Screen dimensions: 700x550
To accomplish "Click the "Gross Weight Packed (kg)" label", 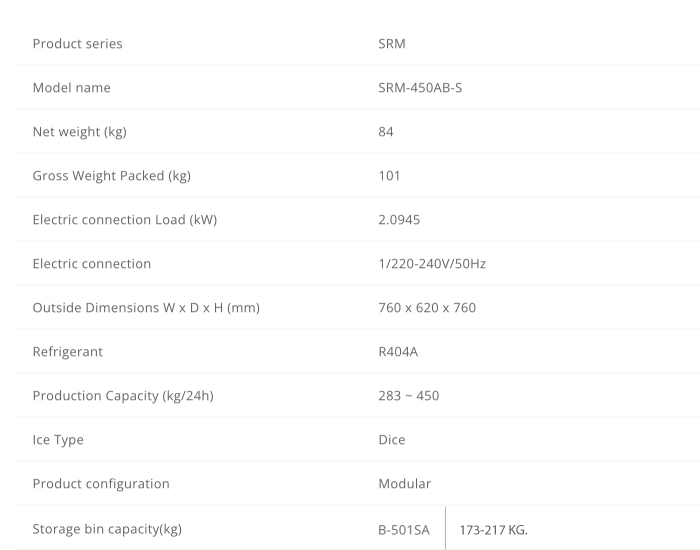I will pos(112,176).
